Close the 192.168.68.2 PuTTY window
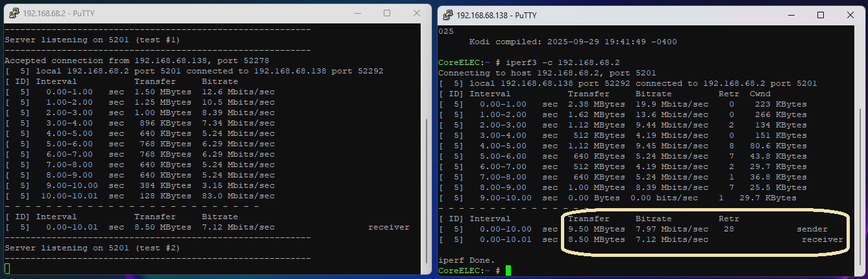This screenshot has height=279, width=868. 417,13
